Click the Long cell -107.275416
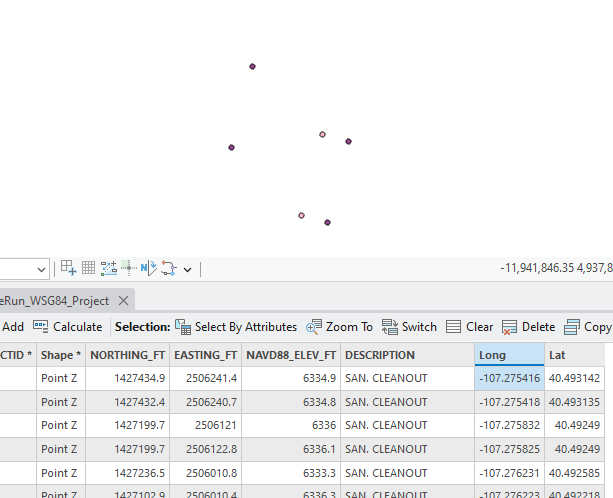 509,378
